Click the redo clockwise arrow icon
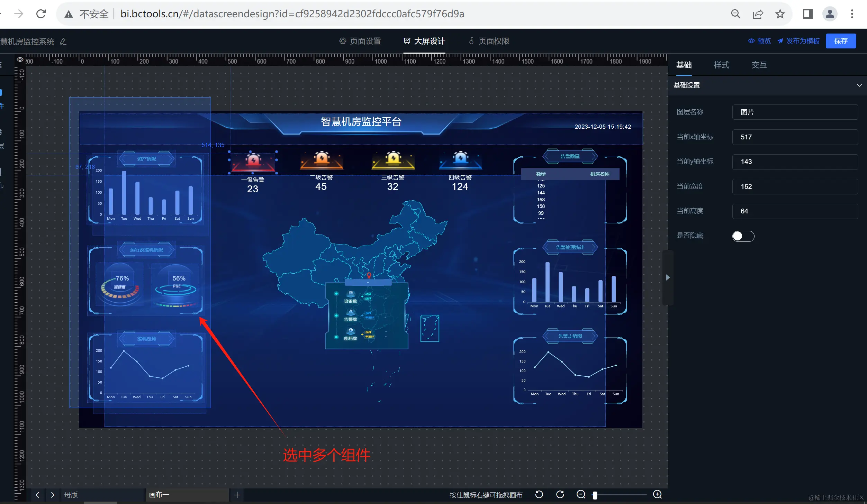This screenshot has width=867, height=504. coord(560,494)
